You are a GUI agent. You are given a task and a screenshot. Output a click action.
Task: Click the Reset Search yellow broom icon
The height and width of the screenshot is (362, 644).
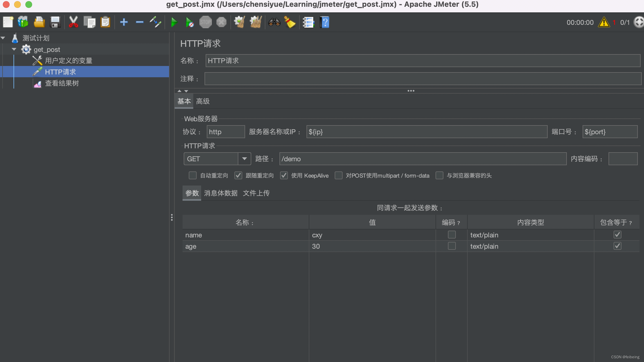[290, 22]
